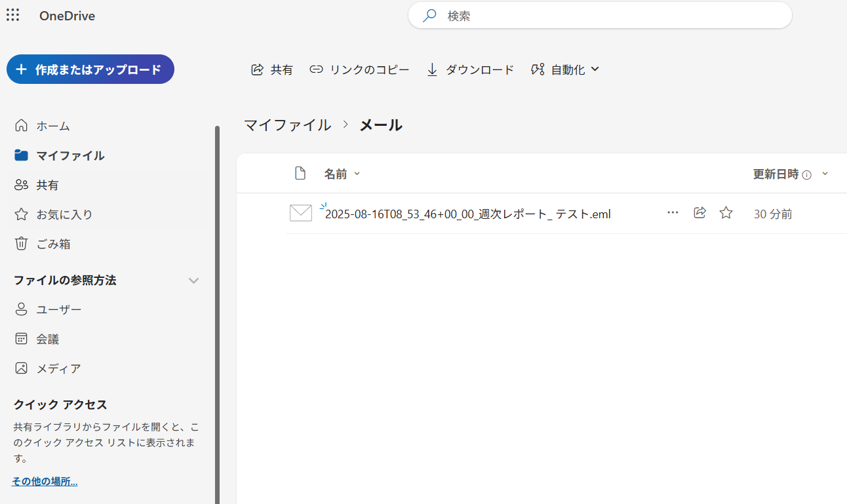The image size is (847, 504).
Task: Click the 共有 toolbar share button
Action: point(272,69)
